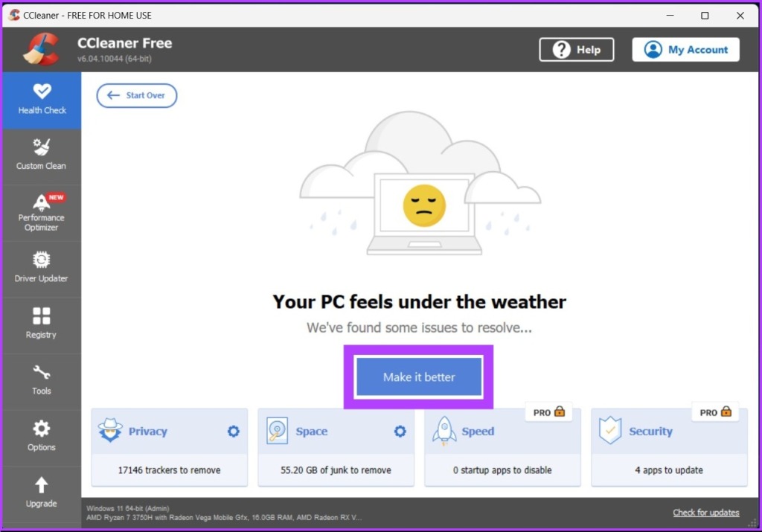Click AMD Ryzen 7 3750H hardware info text
762x532 pixels.
click(223, 517)
